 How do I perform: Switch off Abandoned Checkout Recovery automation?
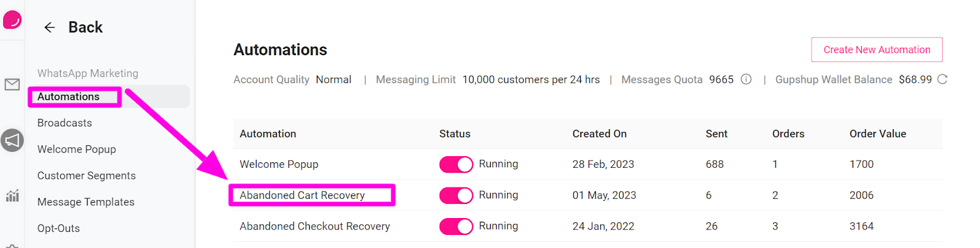point(456,227)
